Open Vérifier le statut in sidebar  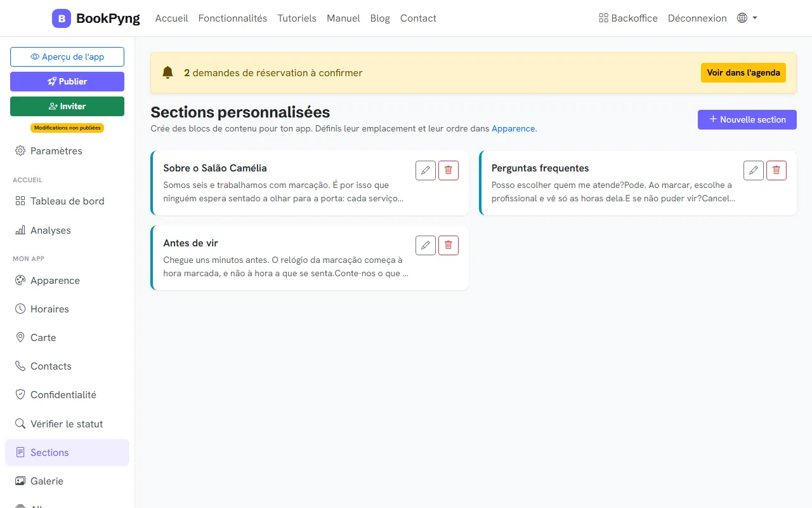[x=67, y=424]
